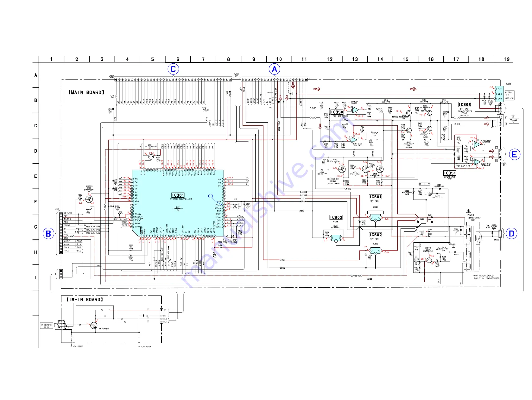Click the MUTE+5V net label
The image size is (532, 400).
coord(425,184)
